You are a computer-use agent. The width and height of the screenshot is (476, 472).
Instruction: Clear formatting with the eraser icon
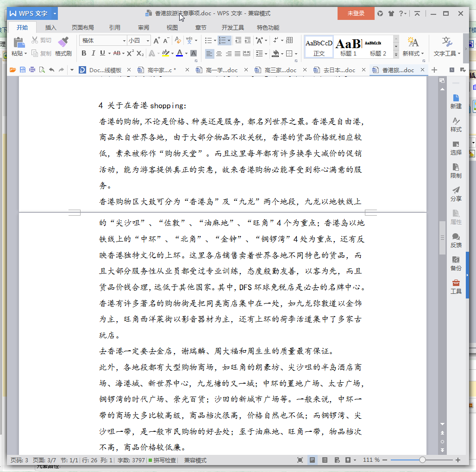pyautogui.click(x=178, y=40)
